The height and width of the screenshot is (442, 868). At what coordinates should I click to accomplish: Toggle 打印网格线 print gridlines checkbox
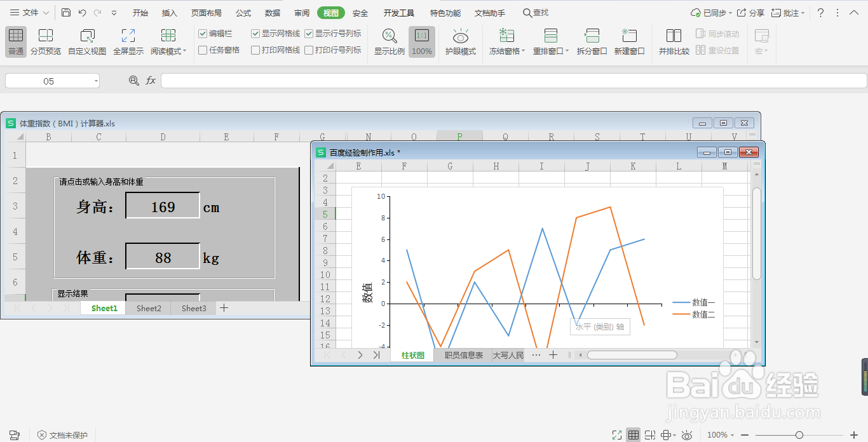(255, 50)
